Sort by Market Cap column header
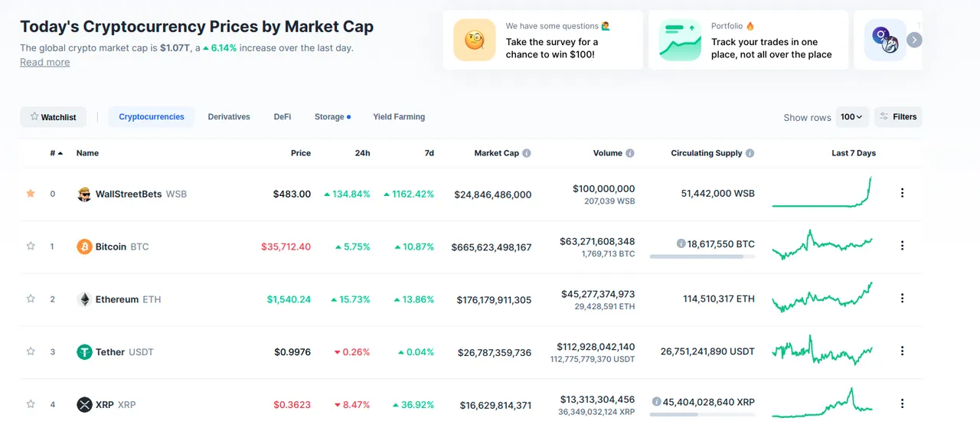The image size is (980, 431). coord(496,153)
